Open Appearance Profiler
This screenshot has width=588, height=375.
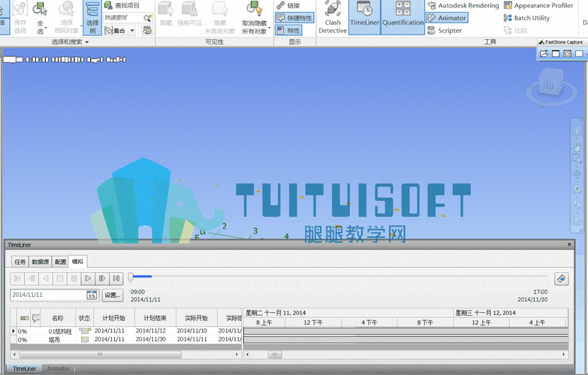tap(538, 5)
